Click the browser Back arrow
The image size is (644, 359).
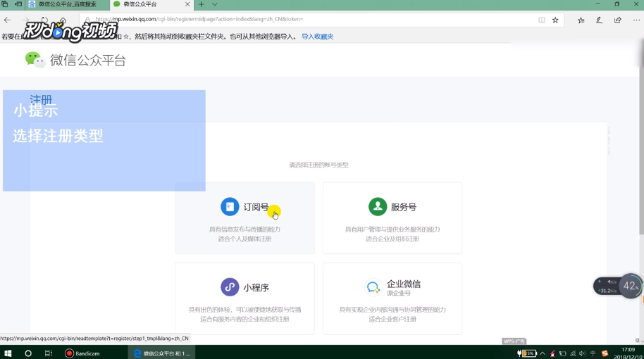tap(7, 20)
